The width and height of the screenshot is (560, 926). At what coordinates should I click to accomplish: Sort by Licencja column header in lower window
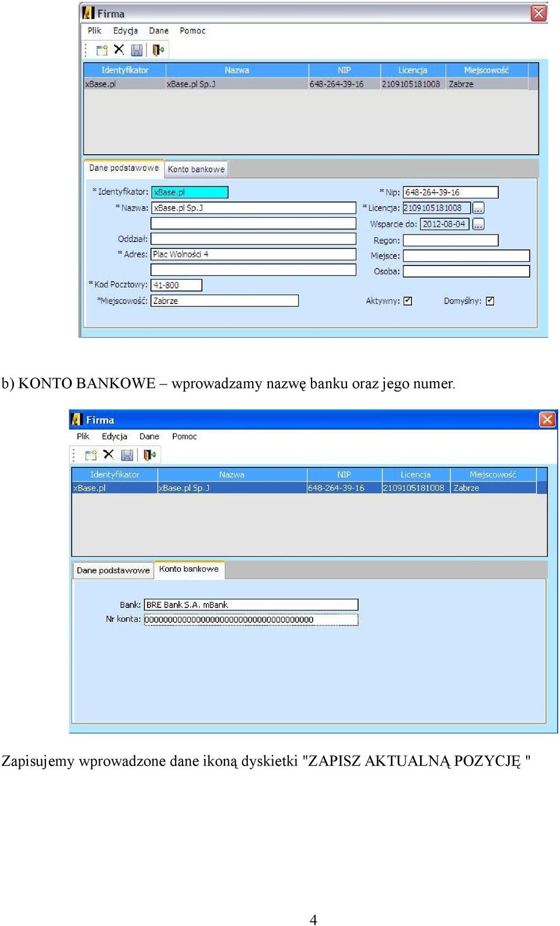coord(415,475)
